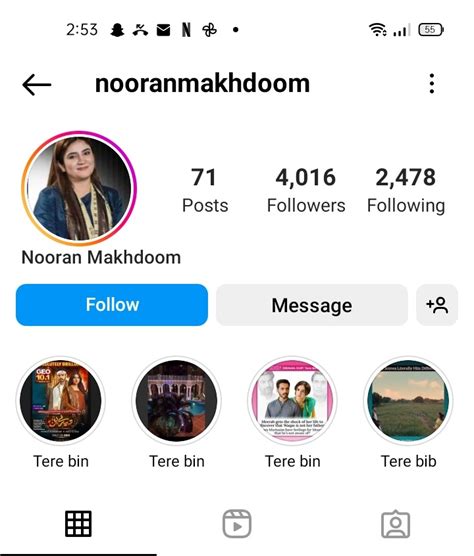
Task: Tap the suggested people add-person icon
Action: coord(437,305)
